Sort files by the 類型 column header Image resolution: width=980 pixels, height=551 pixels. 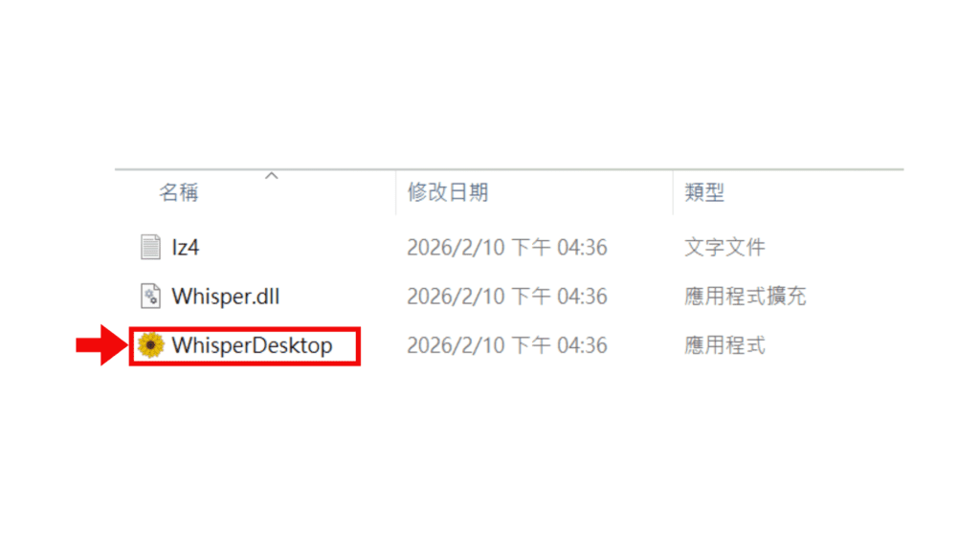(704, 192)
